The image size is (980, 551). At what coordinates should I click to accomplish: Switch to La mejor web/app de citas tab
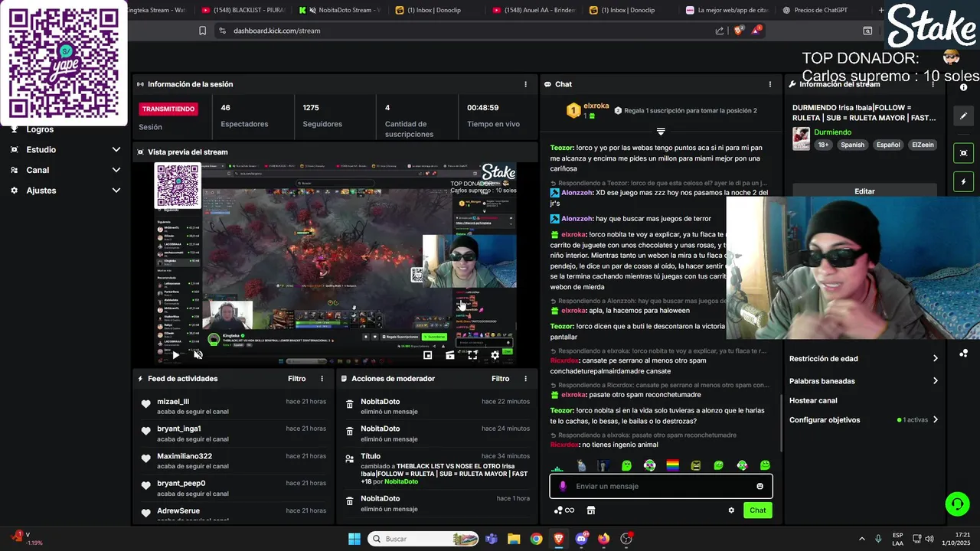(x=727, y=10)
